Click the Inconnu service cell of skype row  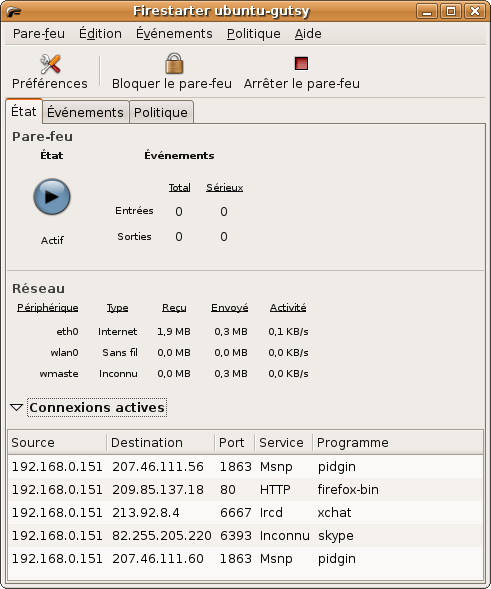(x=285, y=535)
